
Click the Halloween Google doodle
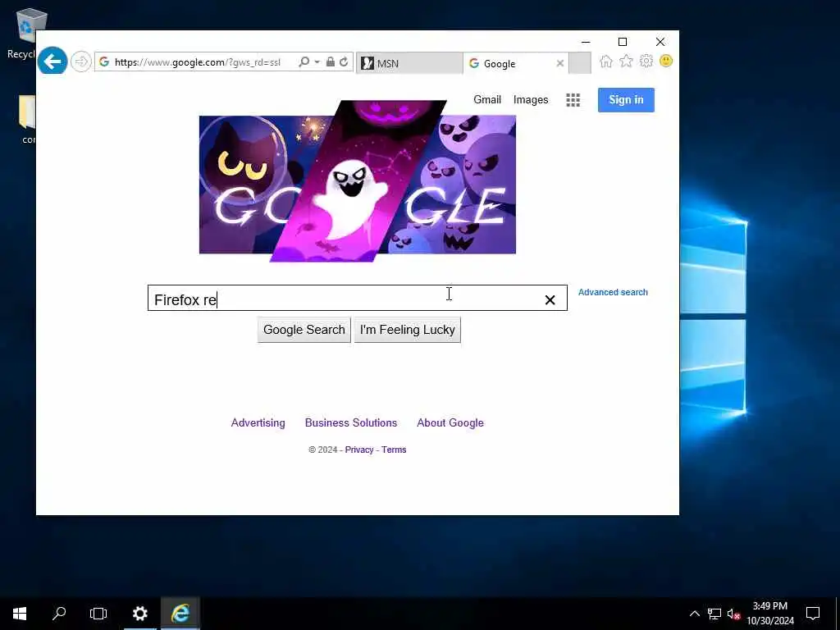(358, 181)
